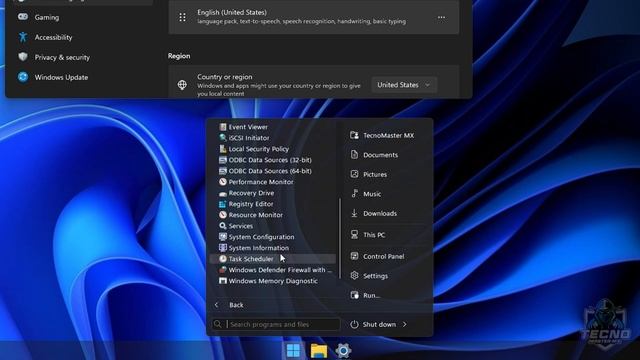Click the Pictures icon in start menu
640x360 pixels.
(354, 174)
